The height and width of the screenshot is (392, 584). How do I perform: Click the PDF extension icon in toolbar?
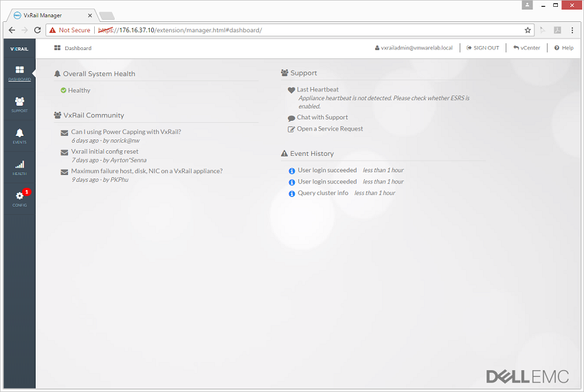[x=557, y=30]
